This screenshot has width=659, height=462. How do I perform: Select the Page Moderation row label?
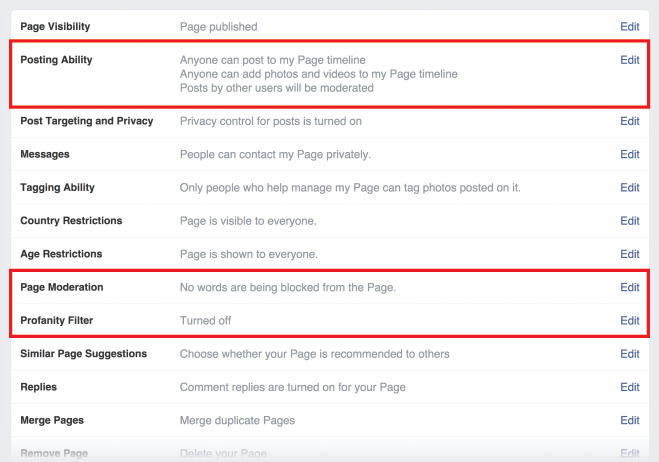click(62, 287)
